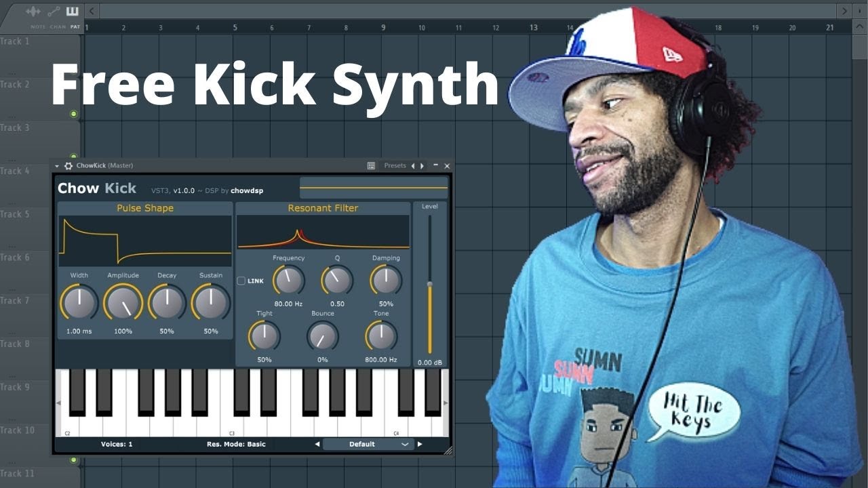The image size is (868, 488).
Task: Open the Default preset dropdown
Action: [x=368, y=444]
